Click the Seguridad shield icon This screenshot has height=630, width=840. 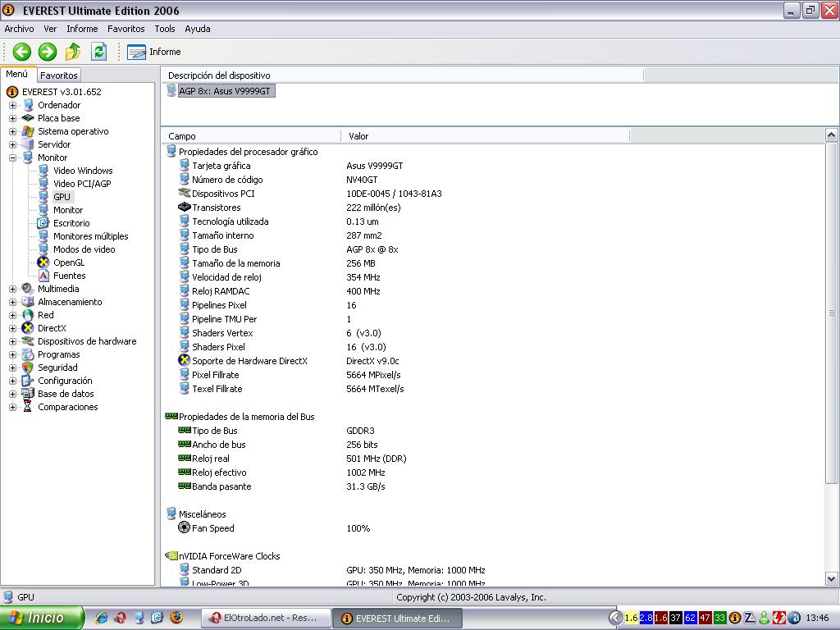(28, 367)
